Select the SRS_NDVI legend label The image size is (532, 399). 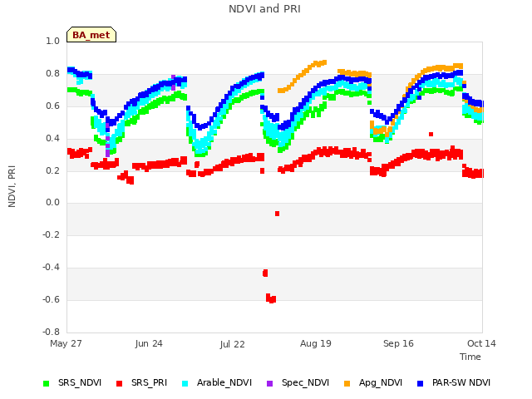[x=80, y=382]
